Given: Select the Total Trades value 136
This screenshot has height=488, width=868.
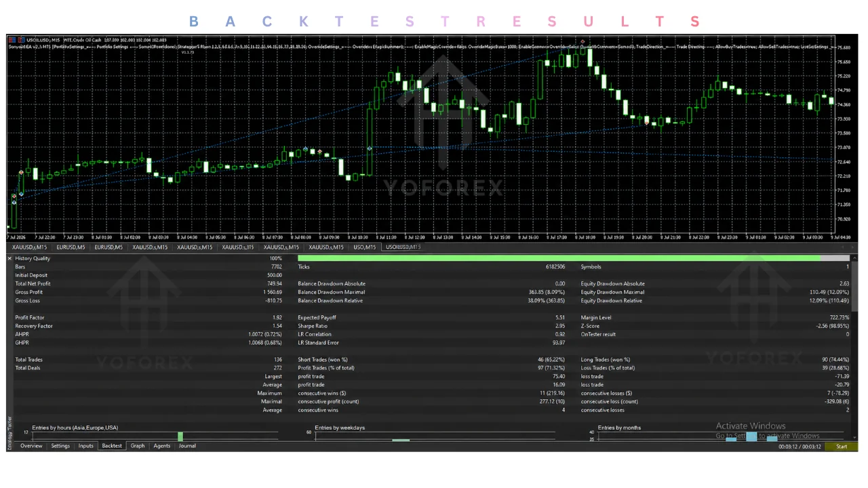Looking at the screenshot, I should (277, 360).
